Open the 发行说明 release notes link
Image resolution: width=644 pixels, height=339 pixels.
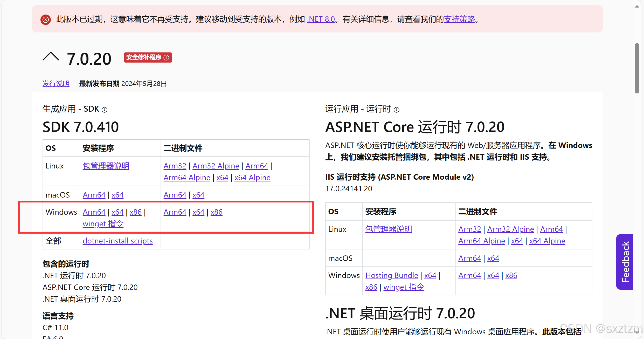(x=56, y=84)
